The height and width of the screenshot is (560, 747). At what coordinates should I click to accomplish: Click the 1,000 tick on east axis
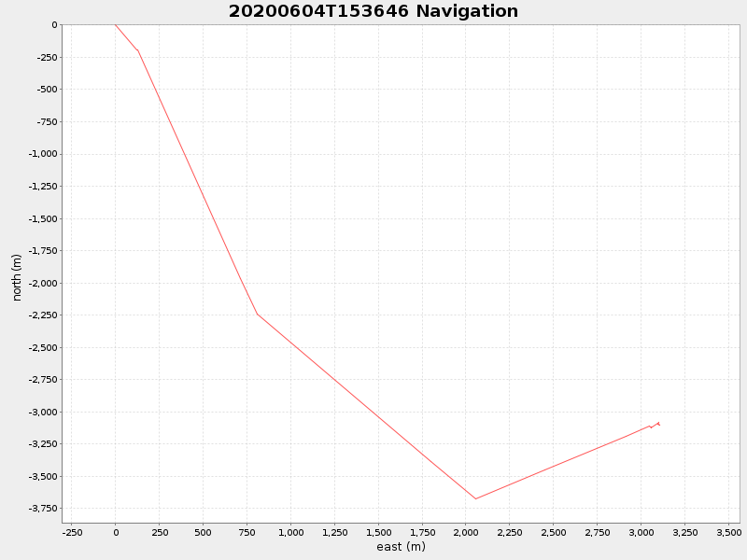[x=291, y=532]
